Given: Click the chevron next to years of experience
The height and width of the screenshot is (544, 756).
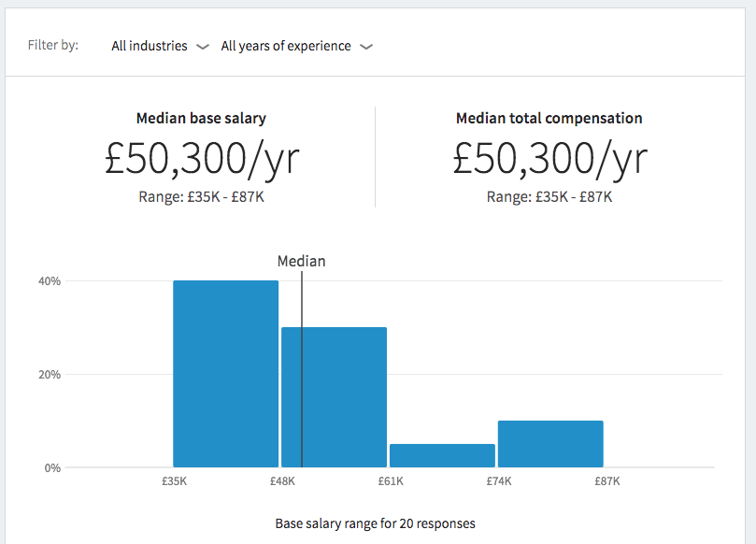Looking at the screenshot, I should tap(366, 47).
